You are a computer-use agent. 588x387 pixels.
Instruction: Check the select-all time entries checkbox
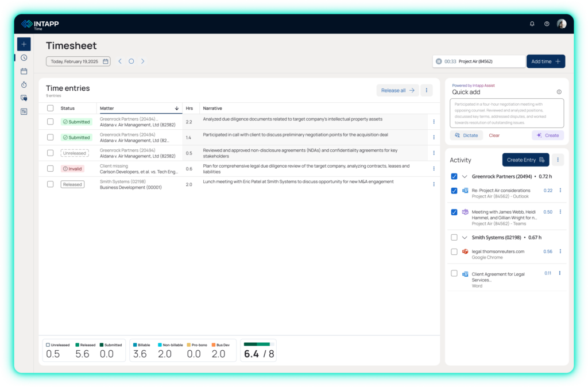pyautogui.click(x=51, y=108)
